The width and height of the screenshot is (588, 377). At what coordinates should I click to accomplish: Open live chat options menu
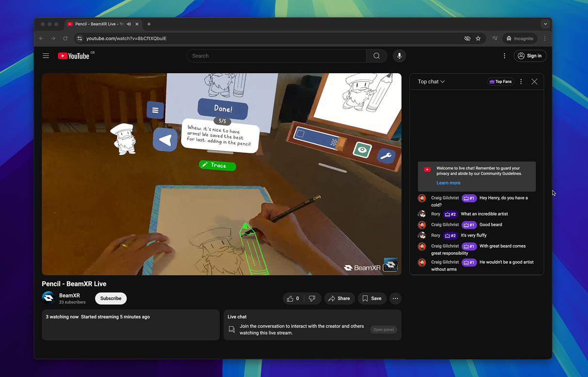tap(521, 82)
